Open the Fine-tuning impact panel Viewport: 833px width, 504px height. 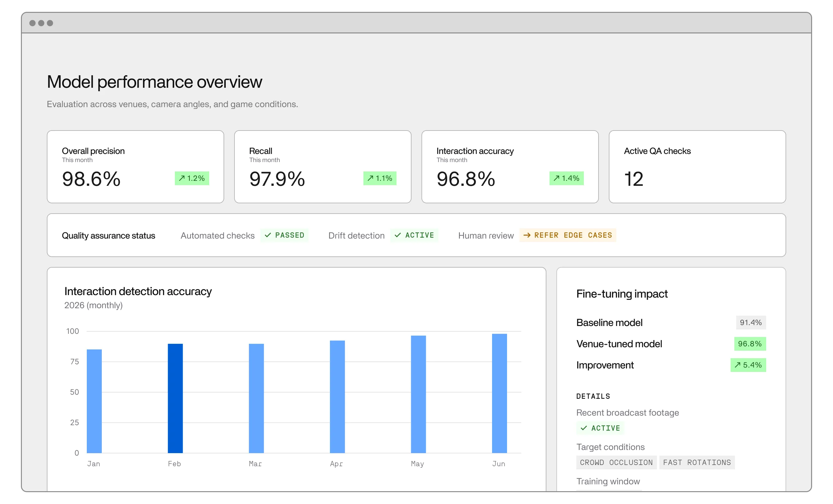(x=622, y=294)
